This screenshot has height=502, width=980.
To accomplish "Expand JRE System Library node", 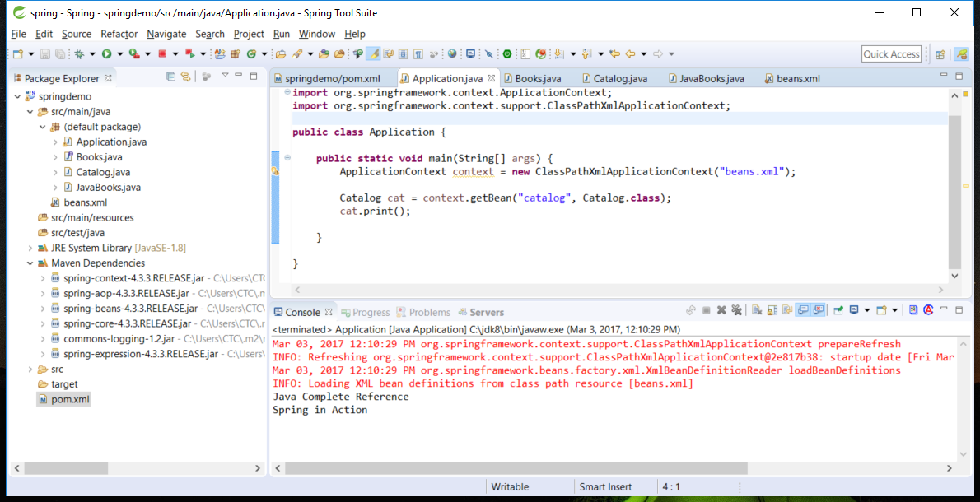I will click(x=30, y=248).
